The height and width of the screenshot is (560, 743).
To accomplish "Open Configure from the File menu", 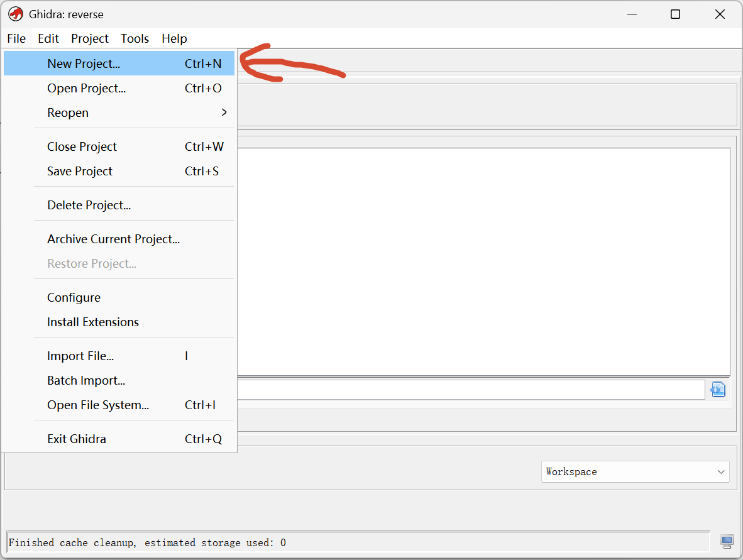I will coord(74,298).
